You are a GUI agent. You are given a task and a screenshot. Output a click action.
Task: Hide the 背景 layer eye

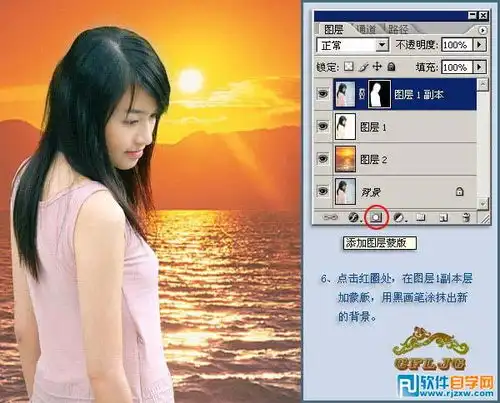[323, 191]
